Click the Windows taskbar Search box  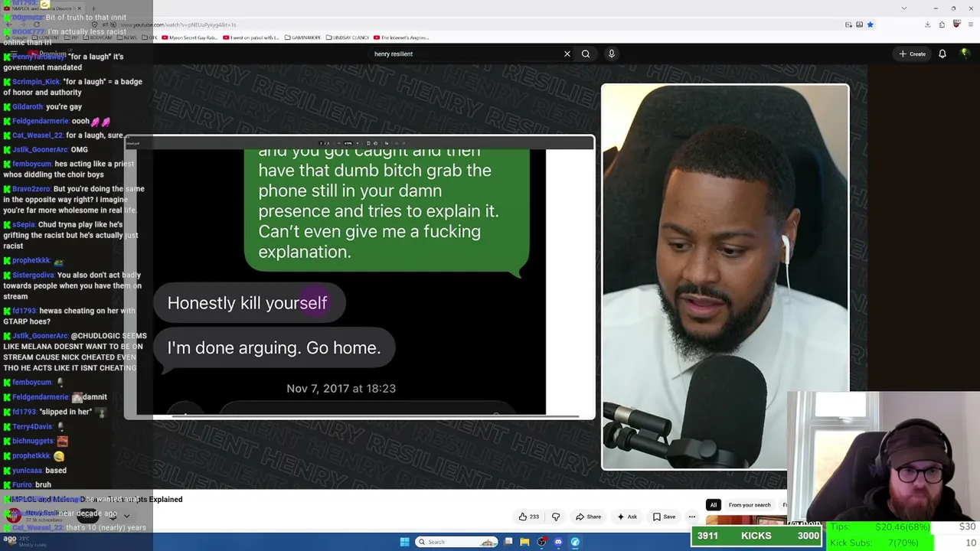click(x=456, y=542)
